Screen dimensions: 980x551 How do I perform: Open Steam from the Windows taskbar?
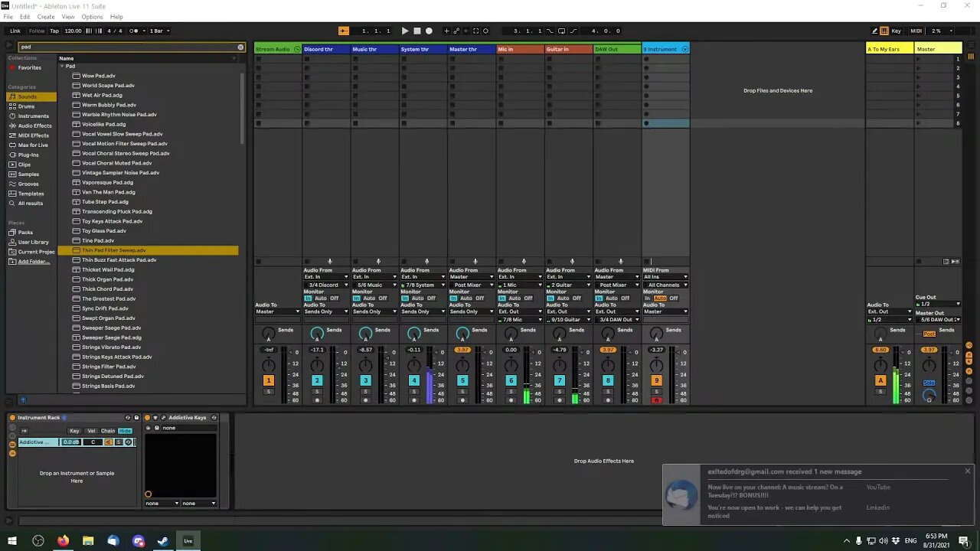coord(163,541)
